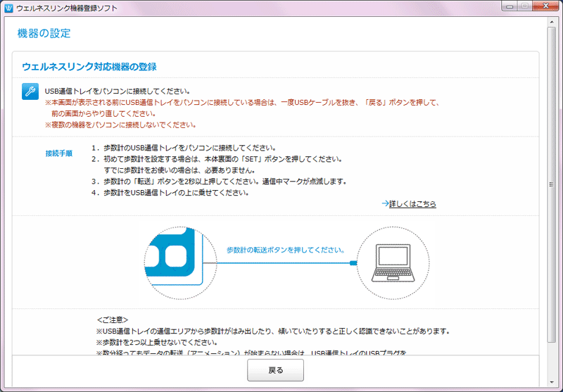
Task: Click the ウェルネスリンク対応機器の登録 heading
Action: coord(89,67)
